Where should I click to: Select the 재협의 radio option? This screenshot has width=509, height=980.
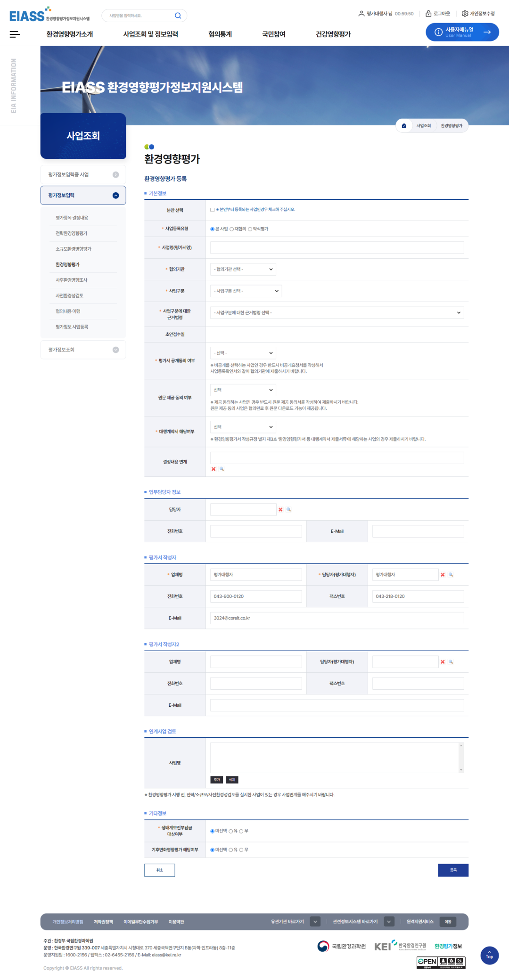click(232, 229)
